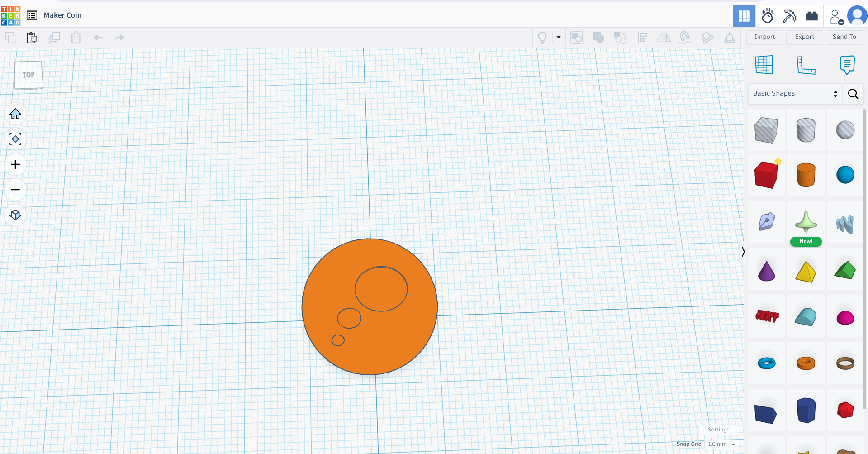The width and height of the screenshot is (868, 454).
Task: Select the brown Ring shape
Action: click(845, 363)
